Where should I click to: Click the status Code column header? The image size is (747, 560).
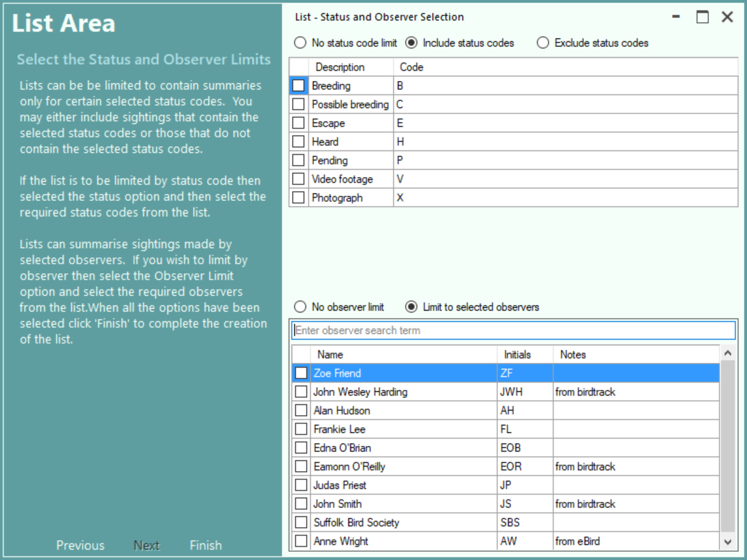pos(565,67)
